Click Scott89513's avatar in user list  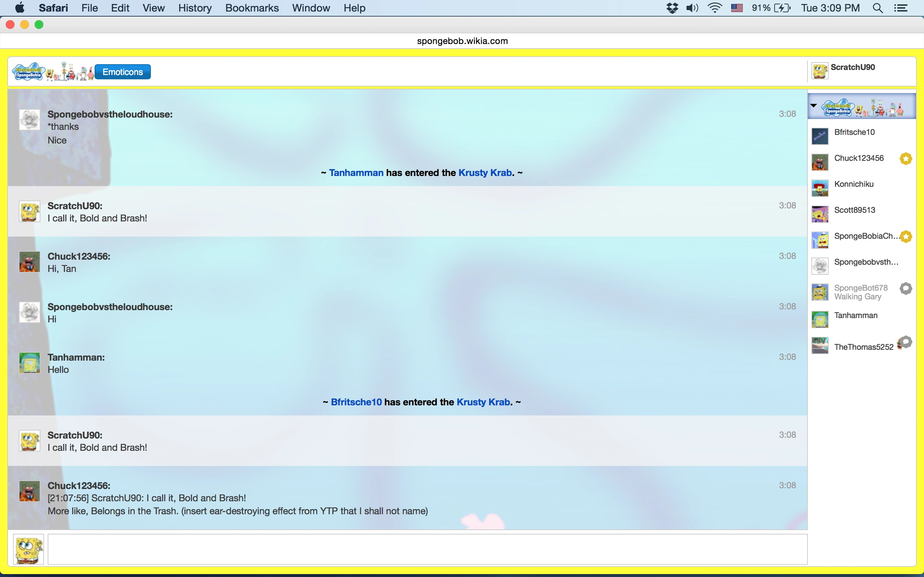(x=820, y=214)
